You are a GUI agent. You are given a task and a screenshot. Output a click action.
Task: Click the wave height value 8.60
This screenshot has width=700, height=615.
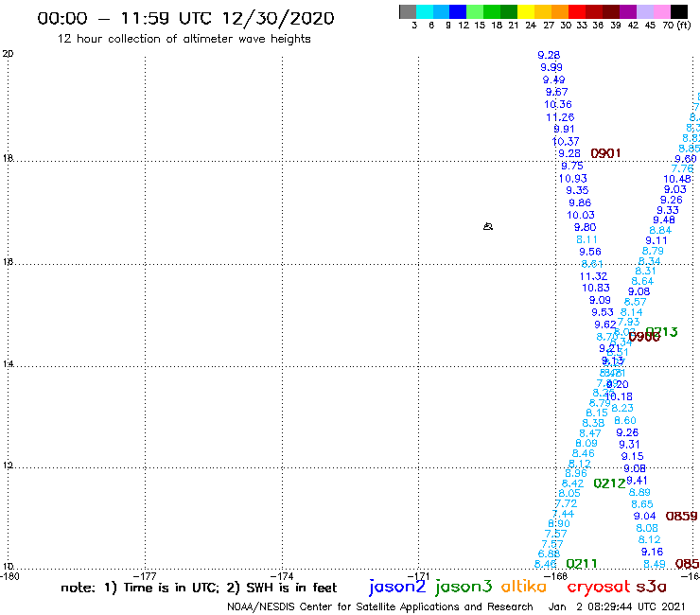click(625, 421)
